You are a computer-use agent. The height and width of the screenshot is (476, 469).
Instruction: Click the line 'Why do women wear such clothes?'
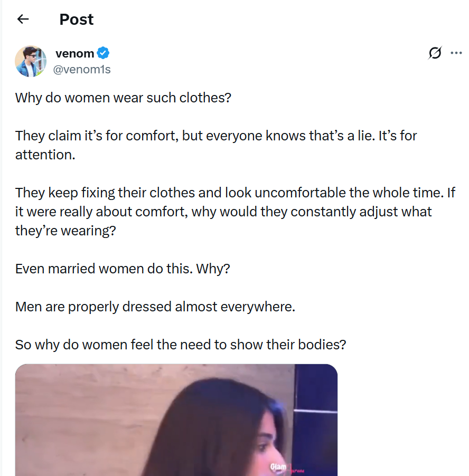tap(123, 98)
